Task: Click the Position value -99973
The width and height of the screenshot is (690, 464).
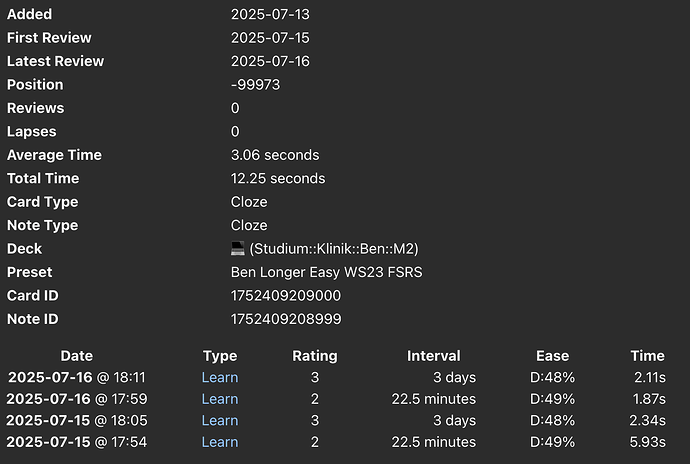Action: [x=255, y=85]
